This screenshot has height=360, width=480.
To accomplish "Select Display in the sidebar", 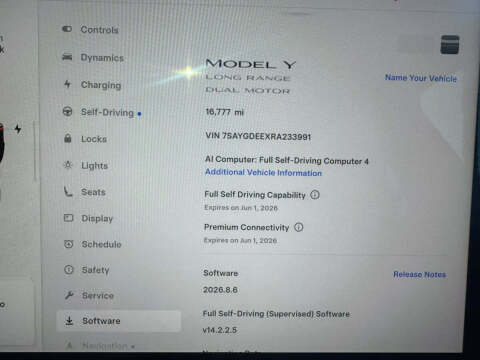I will [97, 219].
